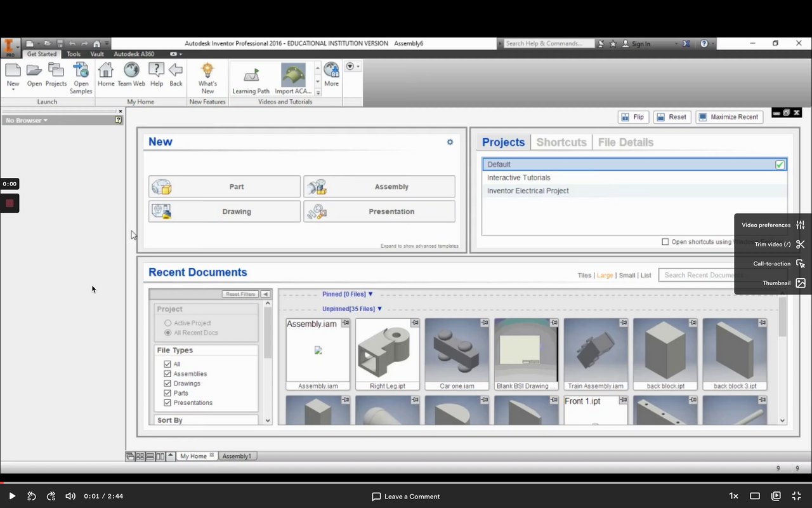Click the favorites star icon in title bar
The height and width of the screenshot is (508, 812).
tap(613, 44)
